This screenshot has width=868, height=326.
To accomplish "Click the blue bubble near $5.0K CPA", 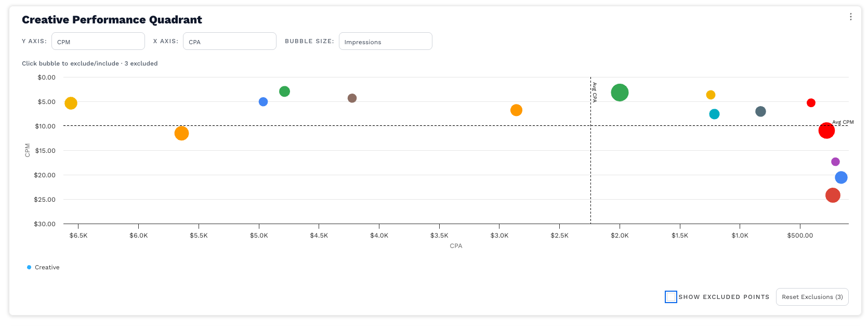I will pyautogui.click(x=263, y=102).
